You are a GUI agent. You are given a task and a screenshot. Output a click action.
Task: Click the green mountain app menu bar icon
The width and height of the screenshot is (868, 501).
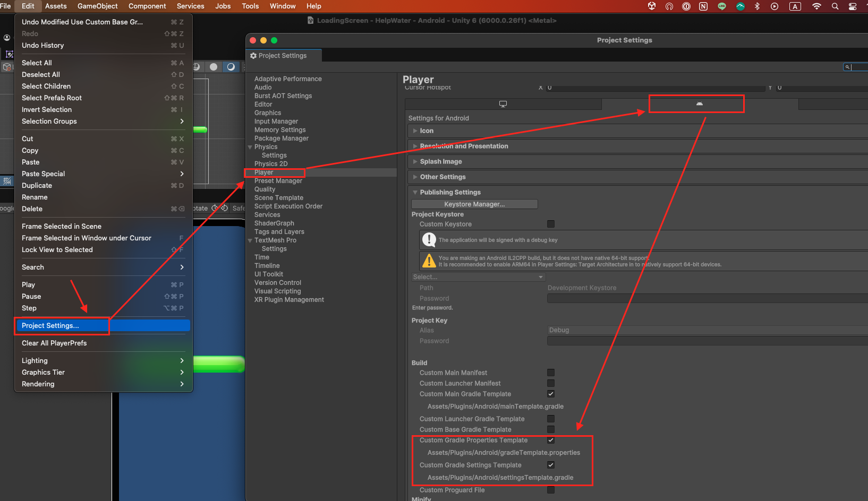point(741,6)
